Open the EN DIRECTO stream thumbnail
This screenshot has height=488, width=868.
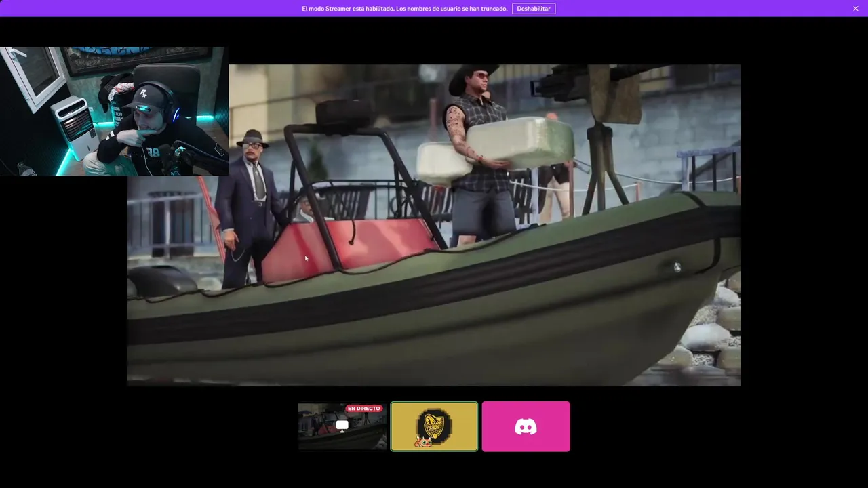(x=342, y=426)
